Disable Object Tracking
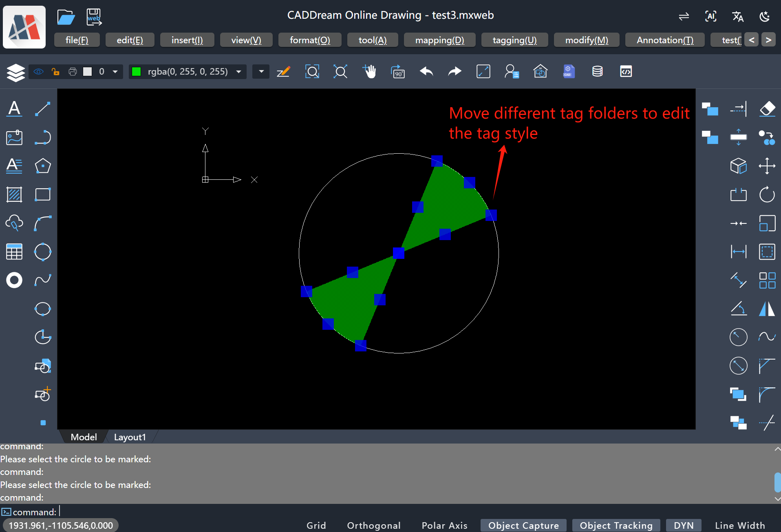Image resolution: width=781 pixels, height=532 pixels. [x=616, y=525]
